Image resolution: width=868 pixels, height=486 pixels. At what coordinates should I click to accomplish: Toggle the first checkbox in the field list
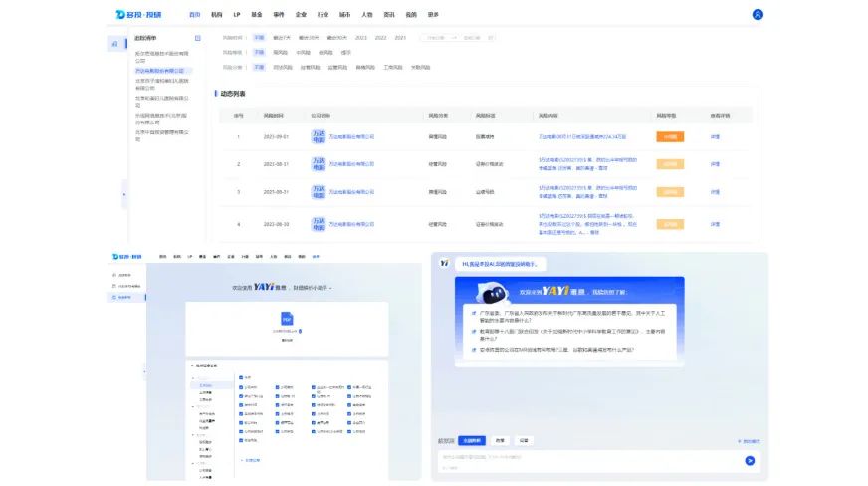242,387
